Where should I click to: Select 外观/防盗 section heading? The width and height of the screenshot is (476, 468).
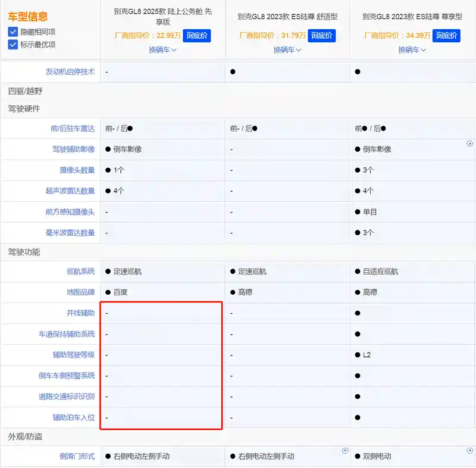click(x=25, y=436)
